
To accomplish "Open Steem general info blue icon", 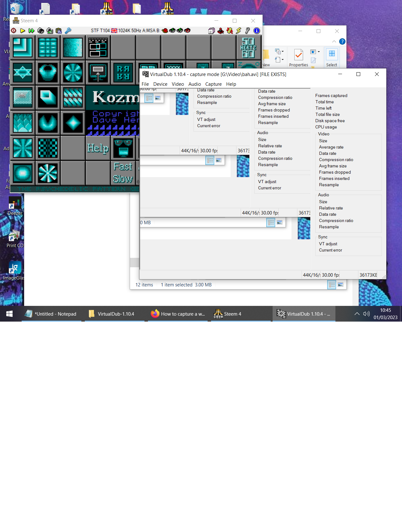I will 257,30.
